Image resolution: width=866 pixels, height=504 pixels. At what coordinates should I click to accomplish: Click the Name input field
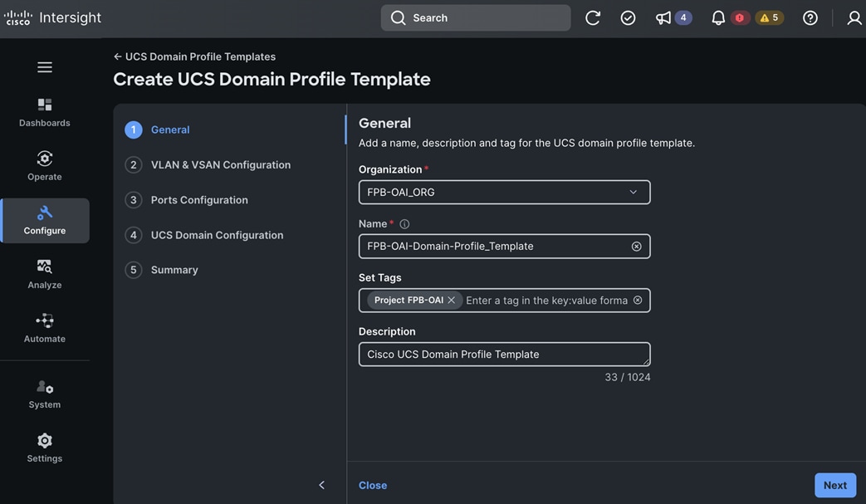(504, 247)
